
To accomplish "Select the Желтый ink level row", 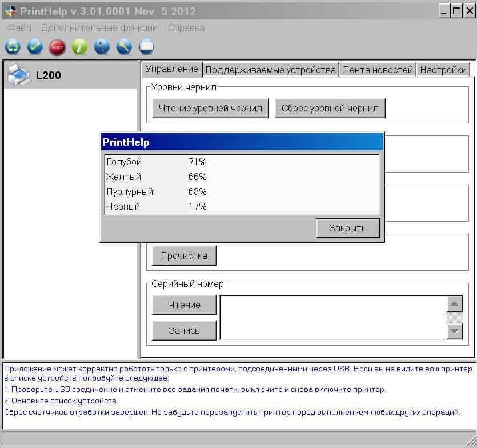I will (x=242, y=177).
